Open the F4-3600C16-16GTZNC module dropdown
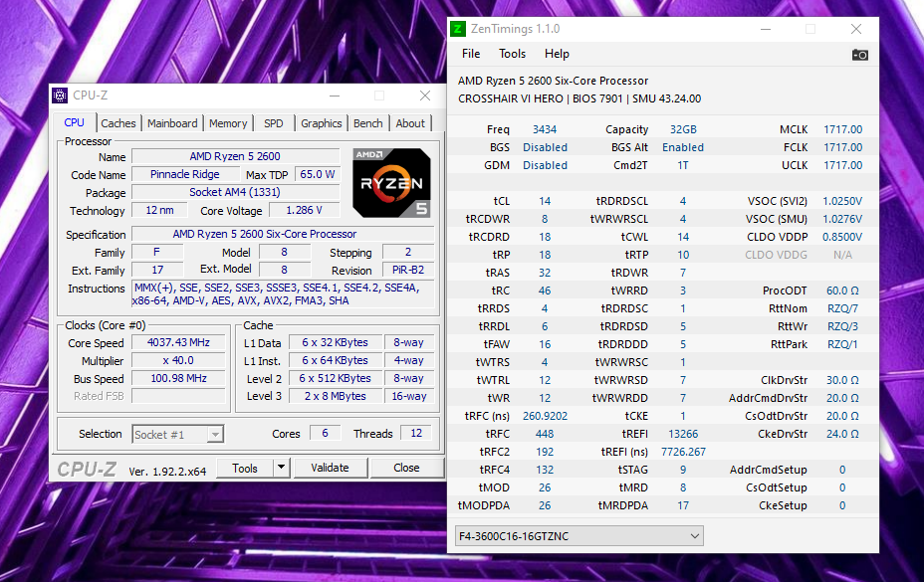 point(579,536)
